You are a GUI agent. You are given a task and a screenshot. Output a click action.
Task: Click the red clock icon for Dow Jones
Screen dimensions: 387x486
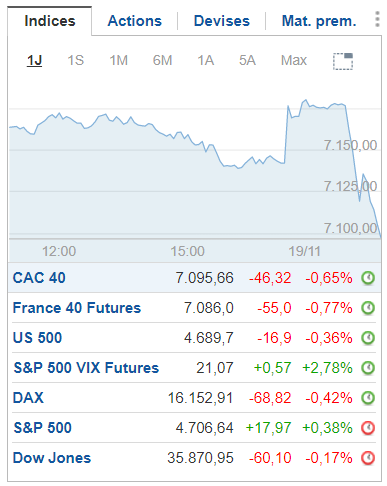[x=368, y=458]
